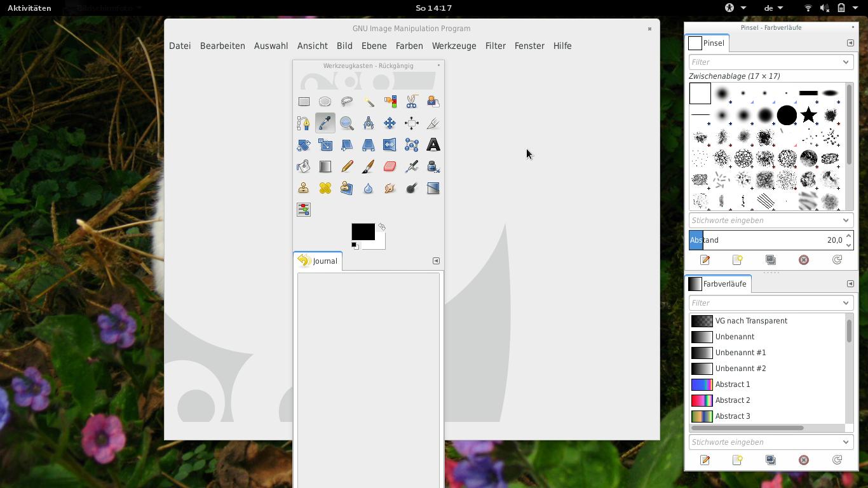Select the Clone stamp tool
Viewport: 868px width, 488px height.
coord(304,188)
